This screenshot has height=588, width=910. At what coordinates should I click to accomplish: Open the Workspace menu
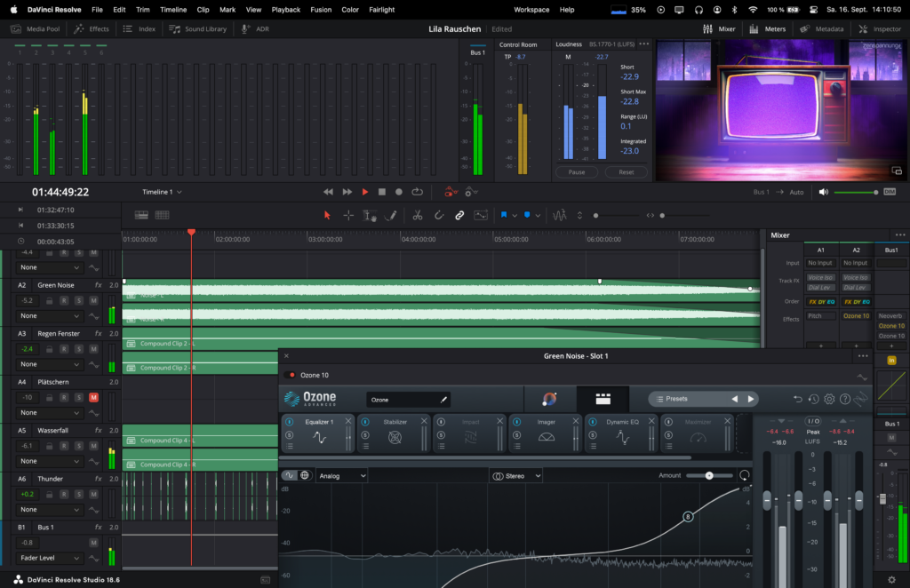coord(531,9)
